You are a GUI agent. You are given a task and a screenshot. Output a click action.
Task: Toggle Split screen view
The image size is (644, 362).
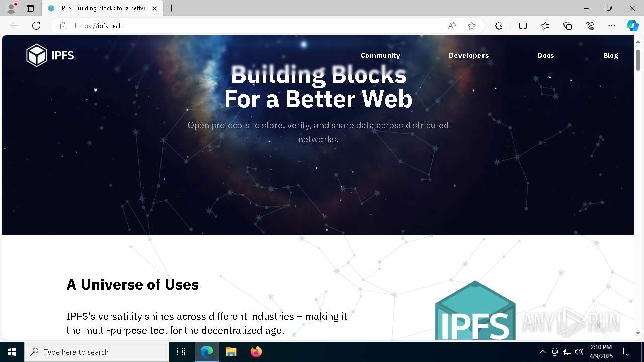(523, 26)
